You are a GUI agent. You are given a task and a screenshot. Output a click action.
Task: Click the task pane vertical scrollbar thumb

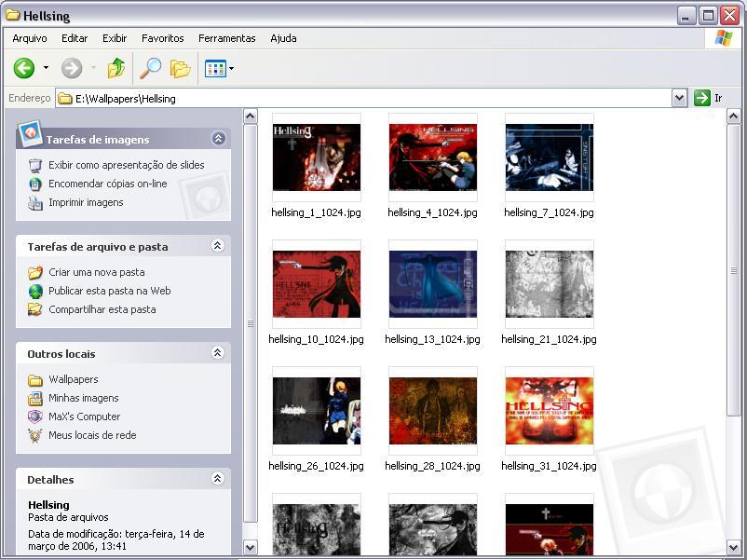[x=251, y=323]
